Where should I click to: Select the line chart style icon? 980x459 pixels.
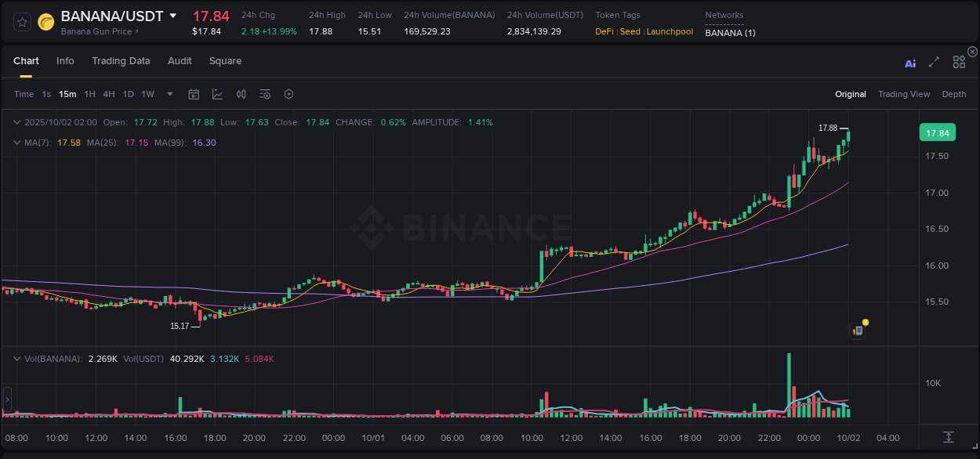coord(217,93)
